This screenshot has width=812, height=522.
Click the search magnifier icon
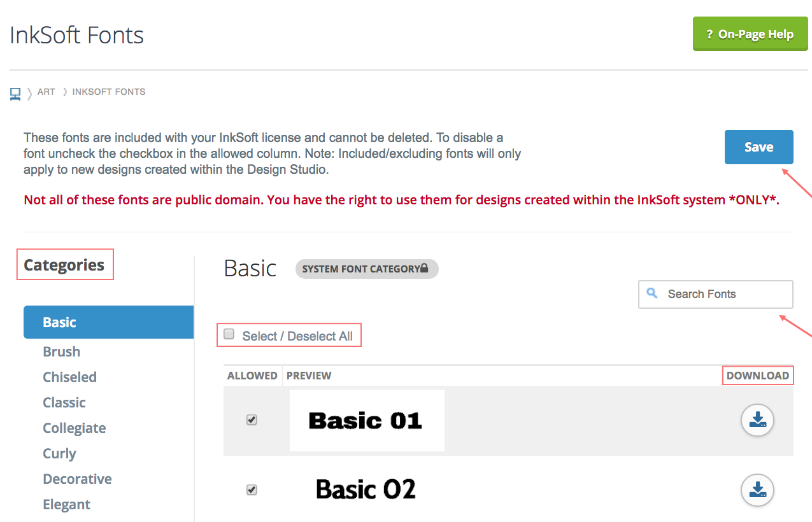(652, 293)
